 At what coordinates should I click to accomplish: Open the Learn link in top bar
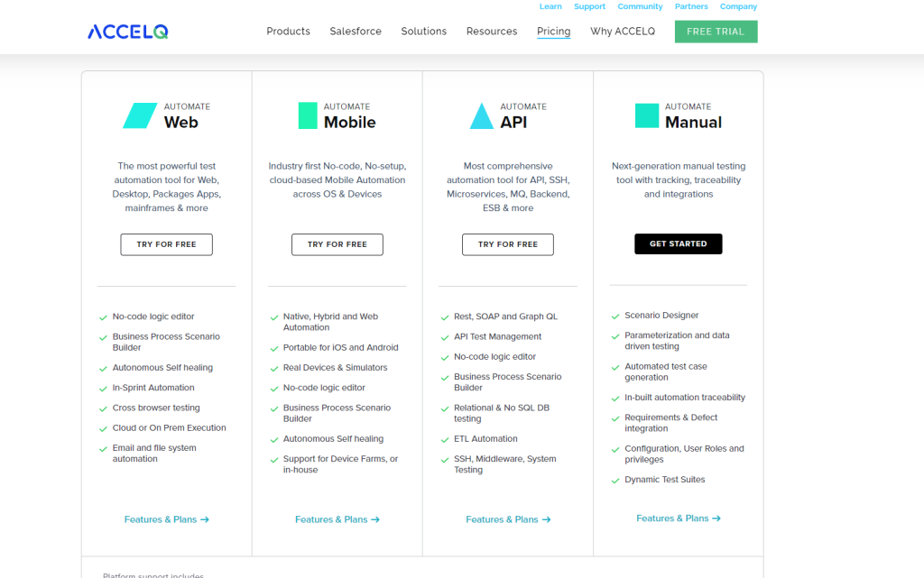click(x=550, y=6)
